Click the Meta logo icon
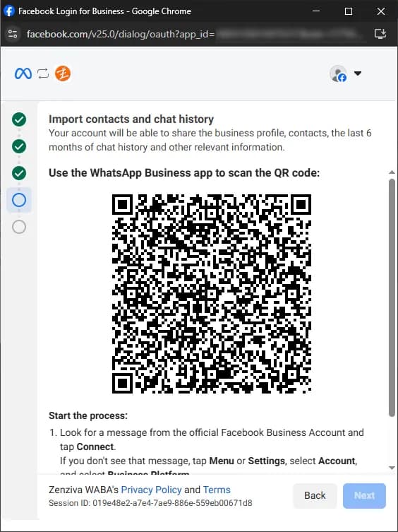Image resolution: width=398 pixels, height=532 pixels. click(x=23, y=73)
